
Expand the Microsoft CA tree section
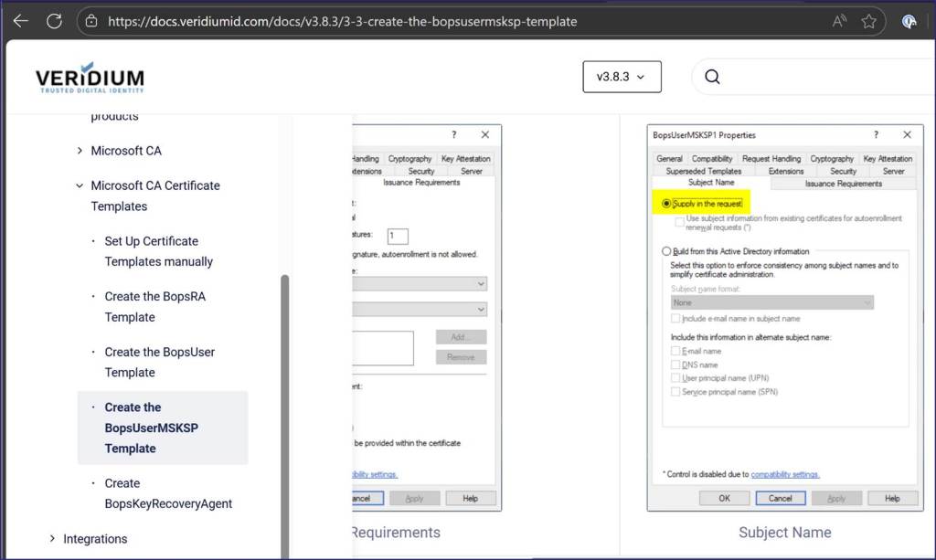click(80, 151)
